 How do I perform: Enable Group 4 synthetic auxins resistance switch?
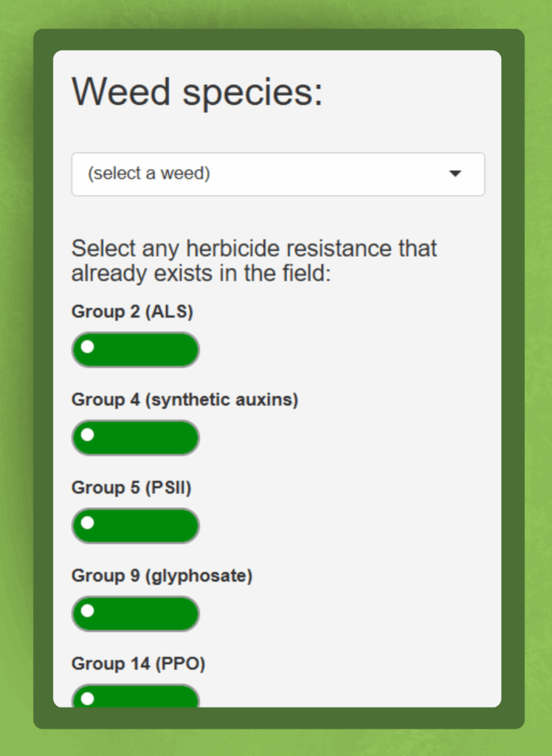136,437
